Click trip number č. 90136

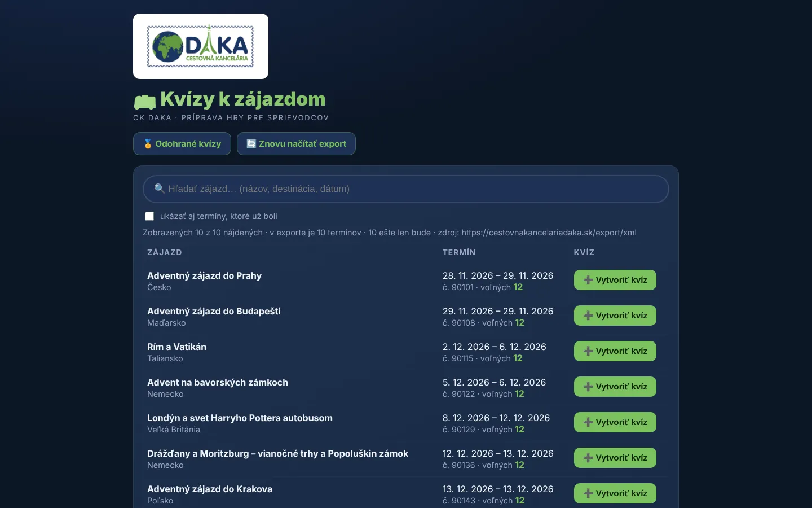point(459,465)
